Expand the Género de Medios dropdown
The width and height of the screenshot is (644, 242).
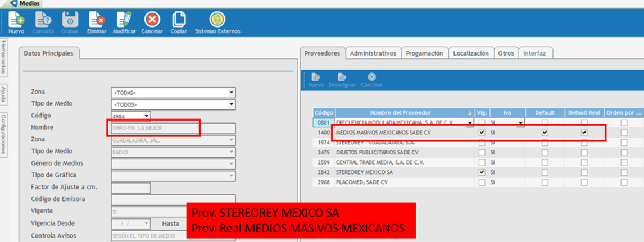pos(232,164)
